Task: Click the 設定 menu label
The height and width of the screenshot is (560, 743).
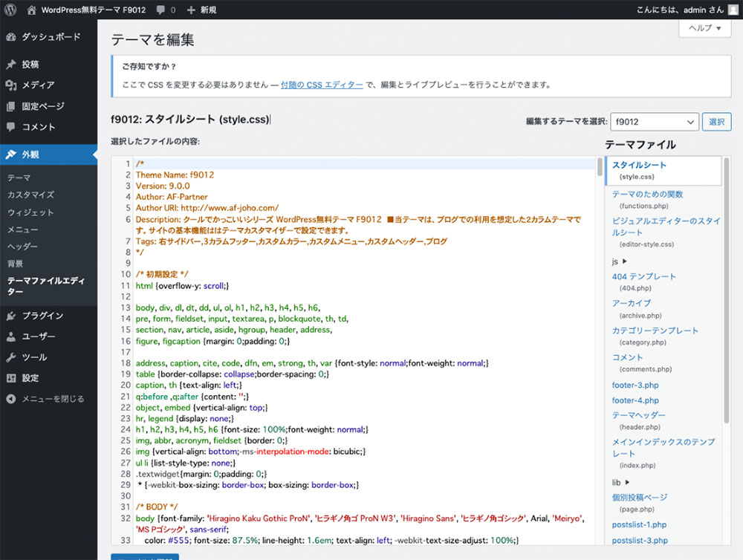Action: [30, 378]
